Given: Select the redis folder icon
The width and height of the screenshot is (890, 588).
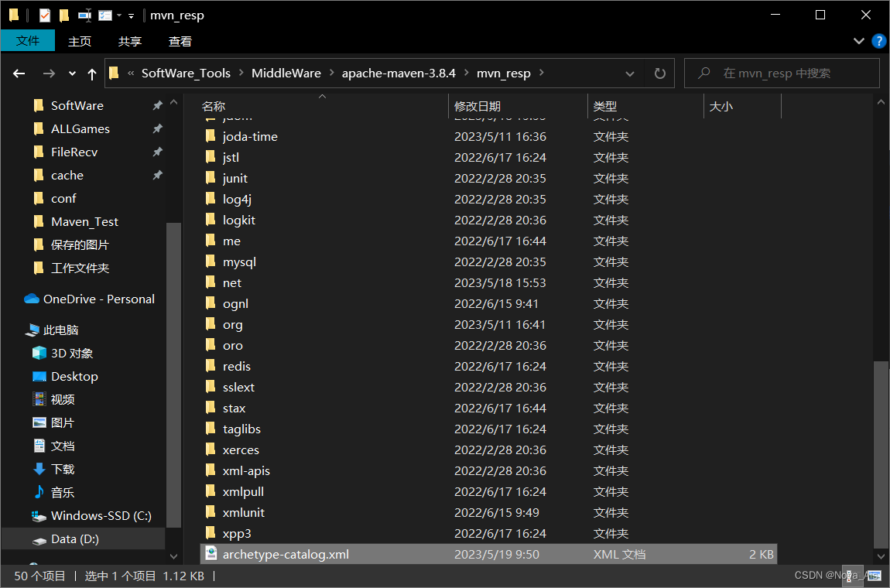Looking at the screenshot, I should click(211, 366).
